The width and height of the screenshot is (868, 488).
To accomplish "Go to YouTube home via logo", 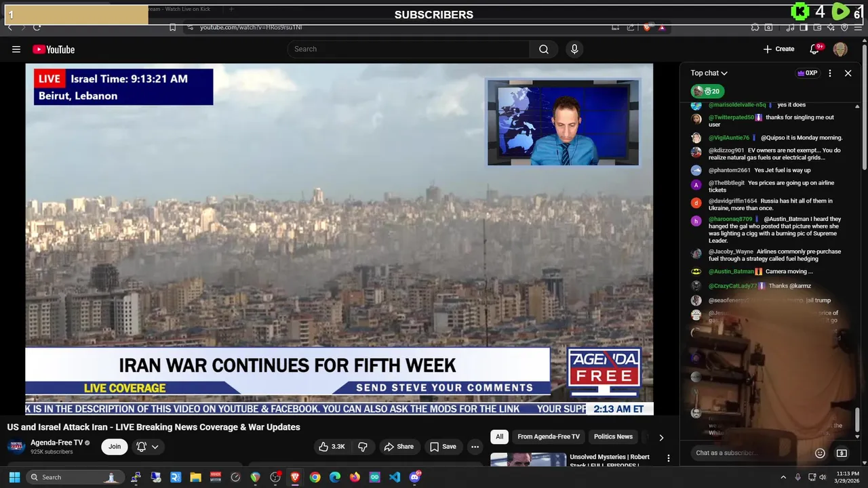I will 54,49.
